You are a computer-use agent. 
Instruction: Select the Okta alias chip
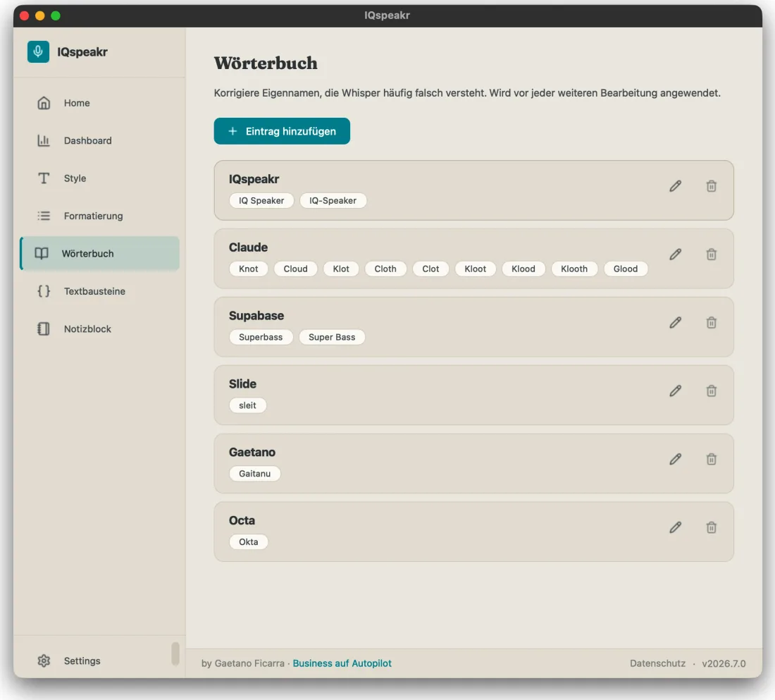(249, 541)
